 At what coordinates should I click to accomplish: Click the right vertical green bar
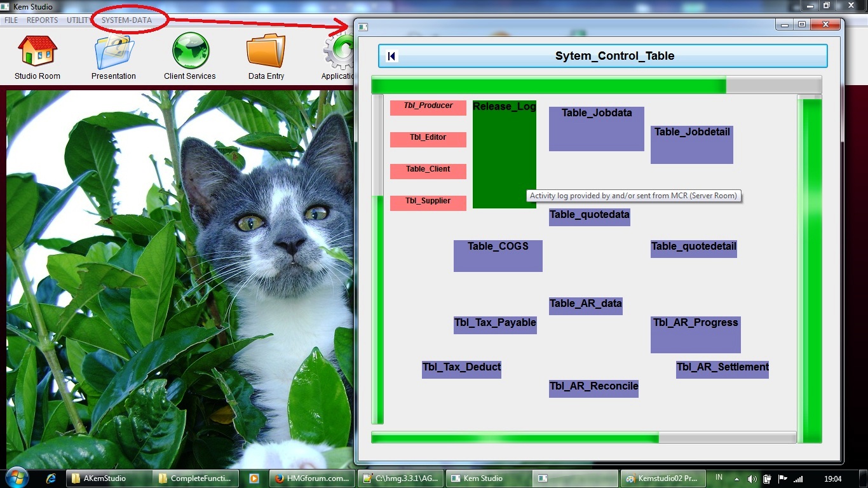tap(810, 269)
